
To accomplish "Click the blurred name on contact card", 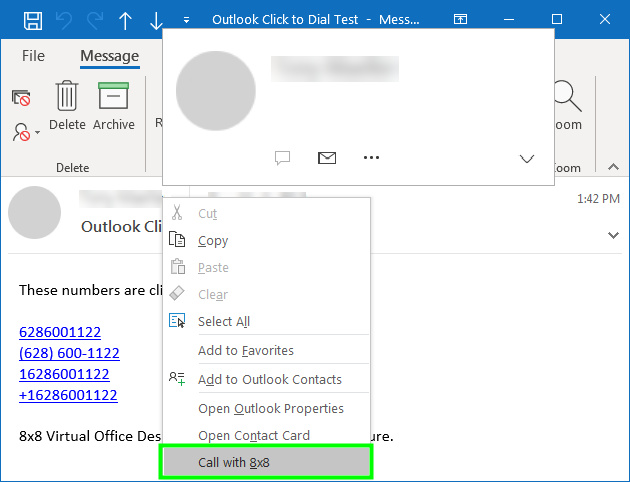I will pos(335,69).
